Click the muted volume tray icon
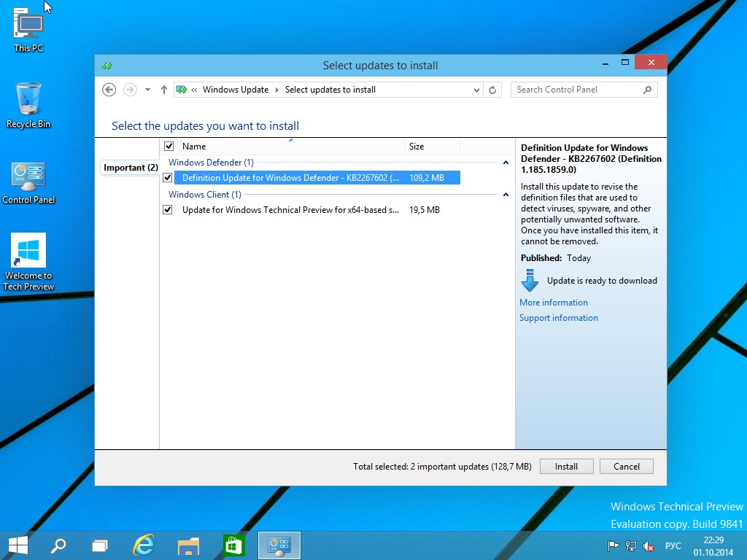The image size is (747, 560). point(648,545)
